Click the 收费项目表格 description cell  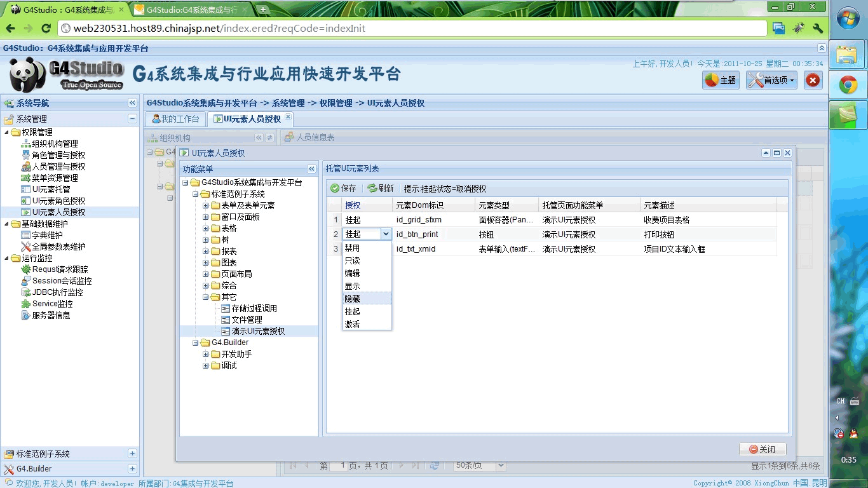click(x=709, y=220)
